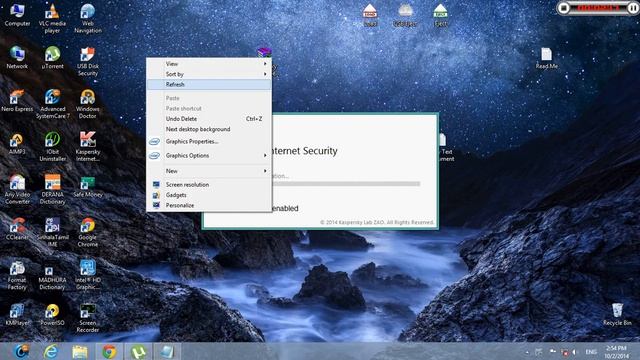
Task: Open CCleaner from the taskbar
Action: (21, 351)
